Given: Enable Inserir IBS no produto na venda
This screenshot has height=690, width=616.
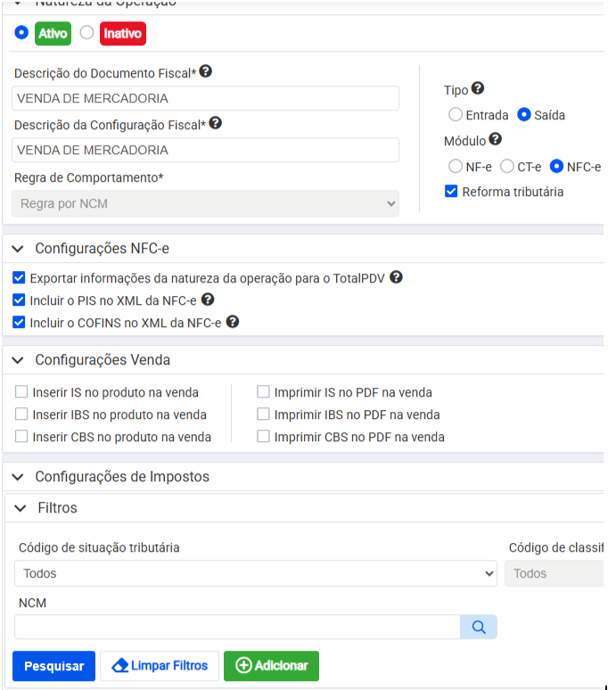Looking at the screenshot, I should click(x=21, y=415).
